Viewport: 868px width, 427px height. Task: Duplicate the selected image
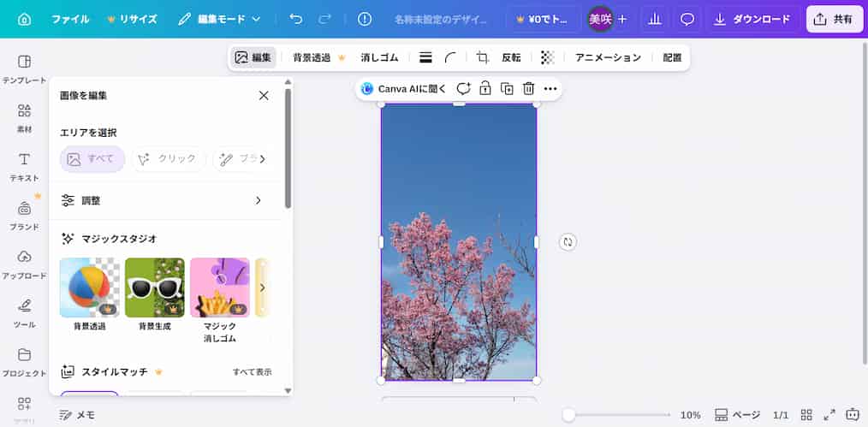[507, 88]
